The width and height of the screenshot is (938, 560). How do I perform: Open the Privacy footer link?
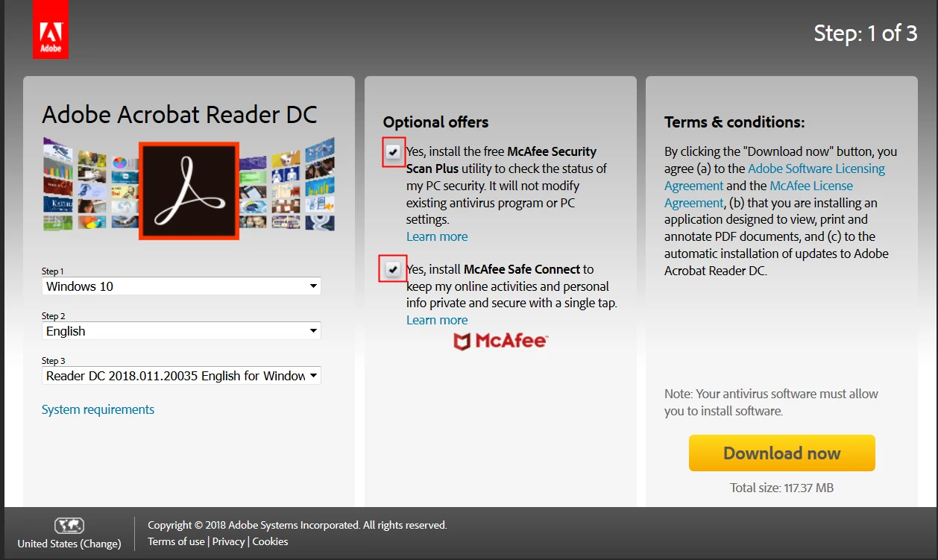point(228,541)
